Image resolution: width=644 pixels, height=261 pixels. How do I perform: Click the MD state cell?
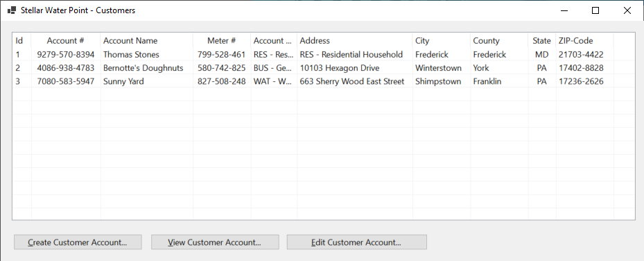tap(541, 54)
